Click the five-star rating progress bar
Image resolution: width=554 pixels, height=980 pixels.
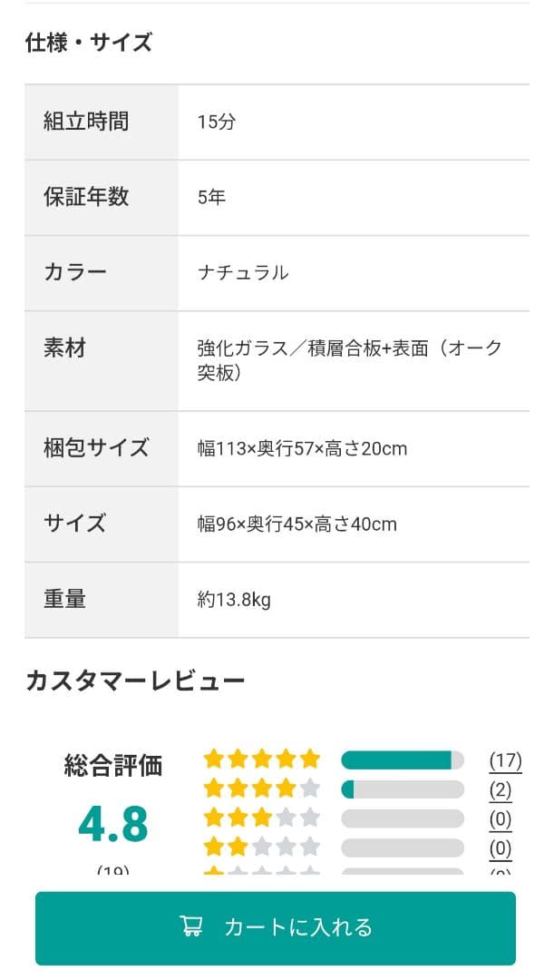pyautogui.click(x=402, y=760)
